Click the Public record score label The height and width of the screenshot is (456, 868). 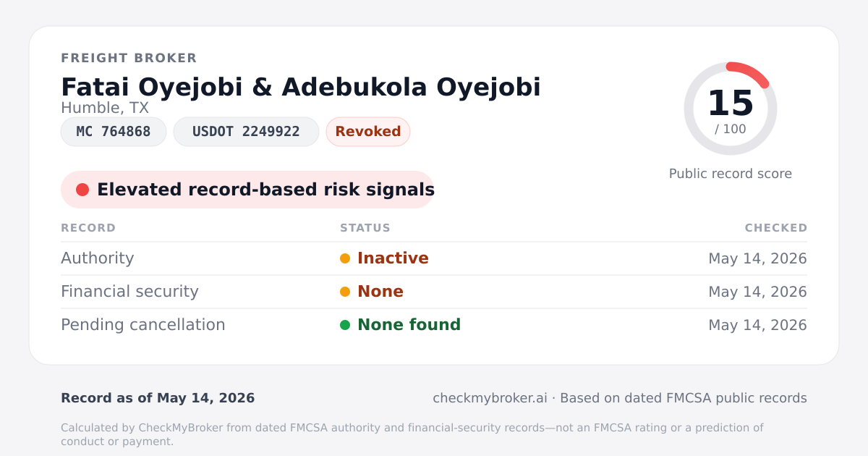(x=731, y=174)
